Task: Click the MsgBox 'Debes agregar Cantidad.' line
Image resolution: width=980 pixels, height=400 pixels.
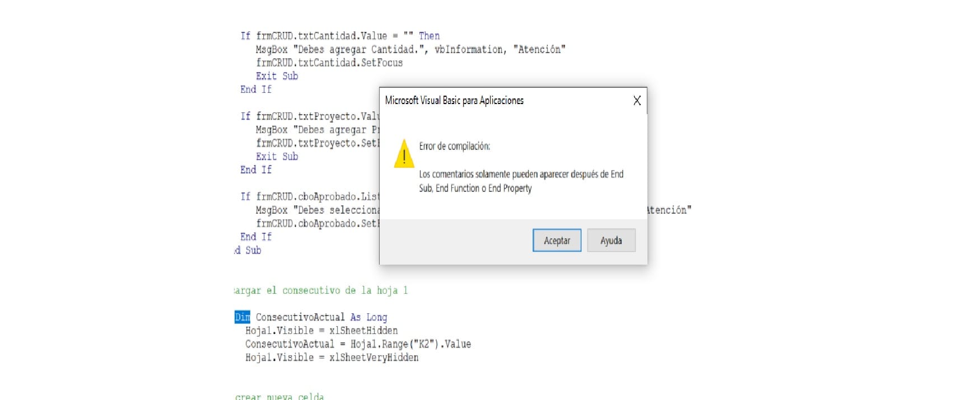Action: pyautogui.click(x=410, y=49)
